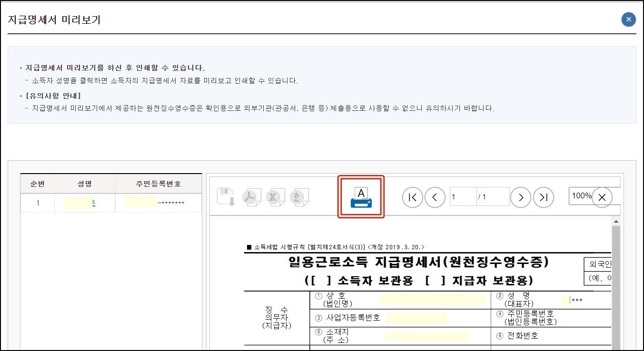The height and width of the screenshot is (351, 644).
Task: Select the 성명 column header
Action: [85, 184]
